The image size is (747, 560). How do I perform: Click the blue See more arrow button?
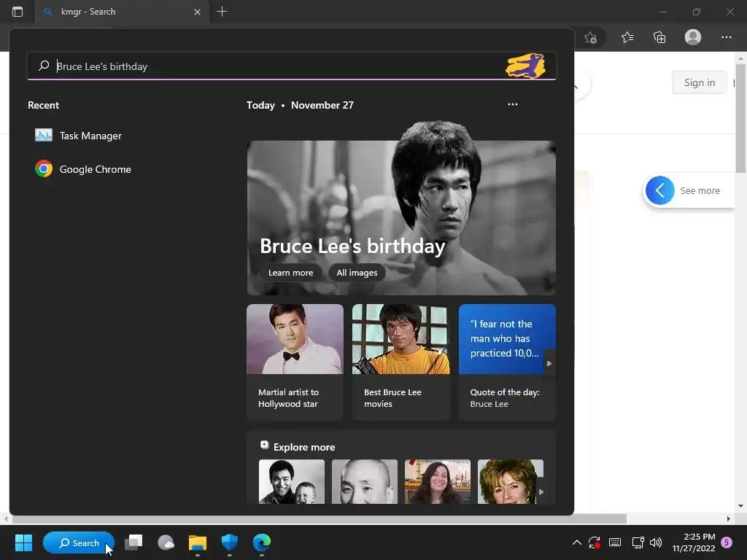[x=659, y=190]
